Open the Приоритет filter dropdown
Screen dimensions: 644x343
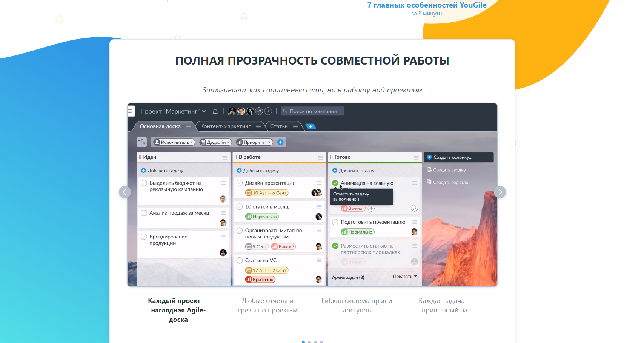click(x=254, y=142)
